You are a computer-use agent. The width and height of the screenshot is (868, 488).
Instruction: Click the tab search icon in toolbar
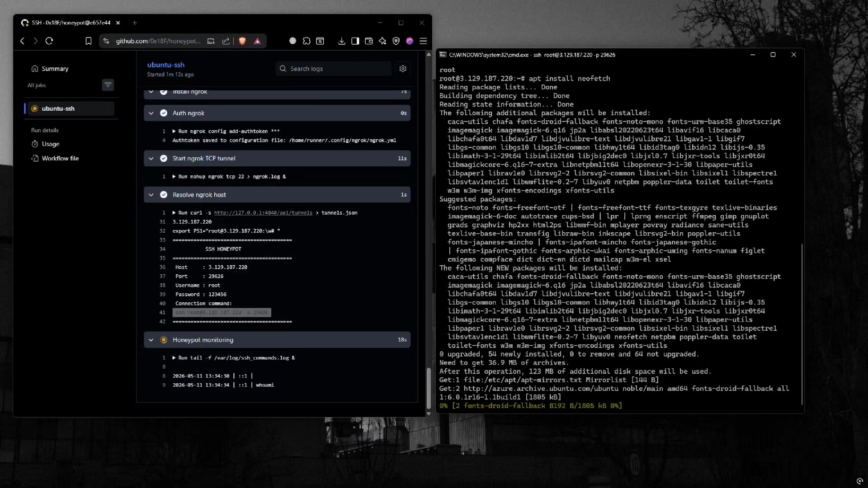point(320,41)
